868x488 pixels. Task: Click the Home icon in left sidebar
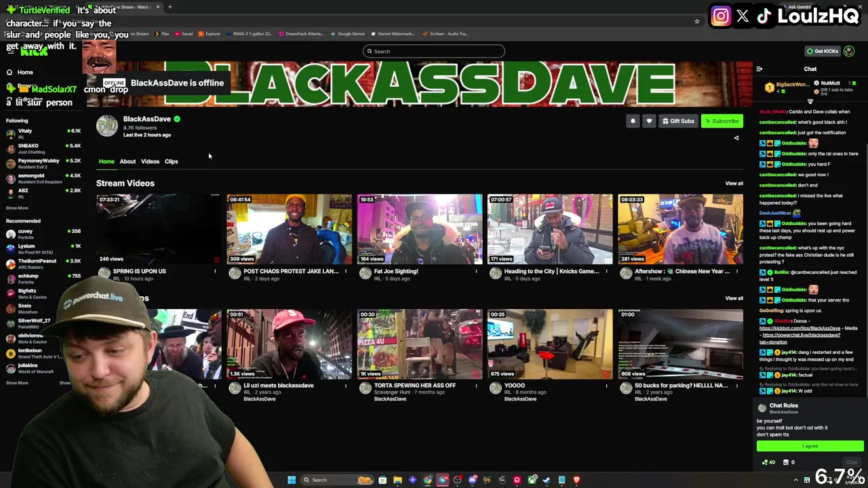click(9, 72)
